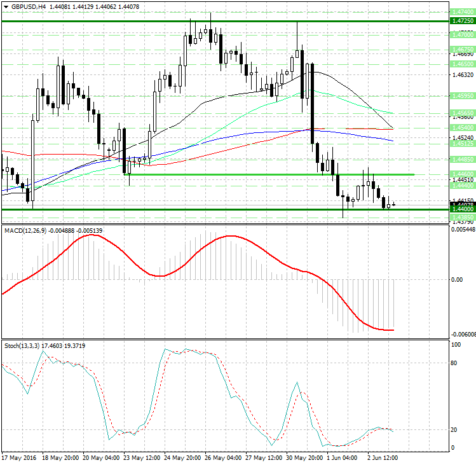Click the 24 May 20:00 time label
The image size is (476, 465).
click(182, 458)
